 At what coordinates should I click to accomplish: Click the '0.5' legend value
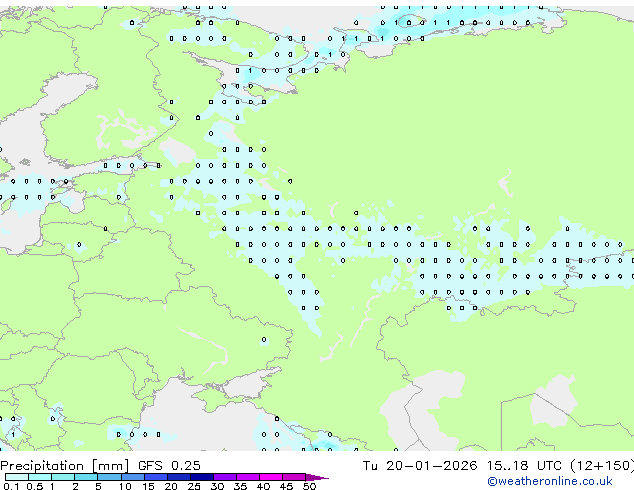tap(35, 486)
